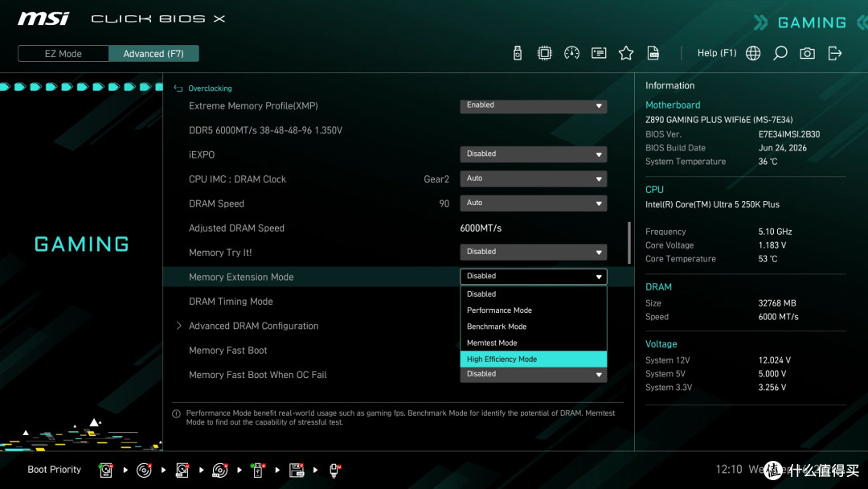The image size is (868, 489).
Task: Open the DRAM Speed Auto dropdown
Action: 533,203
